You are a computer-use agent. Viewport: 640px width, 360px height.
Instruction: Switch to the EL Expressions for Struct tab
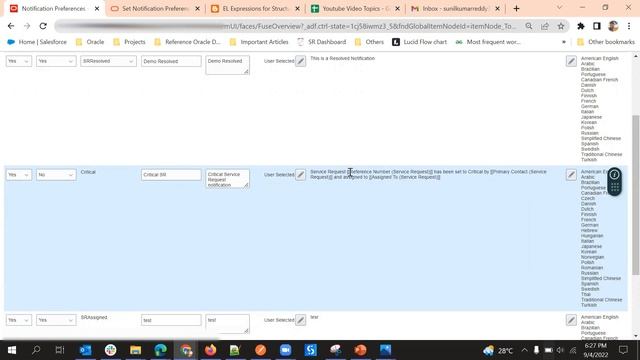coord(256,9)
